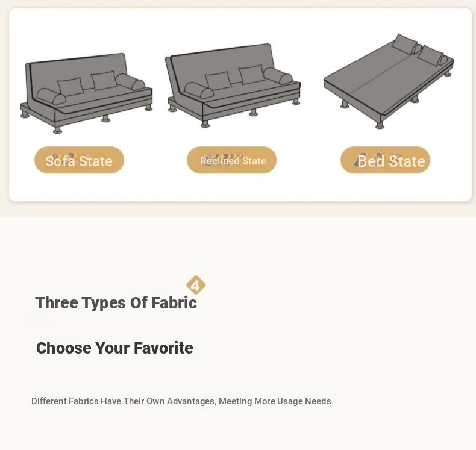Open the flat bed illustration

click(x=388, y=81)
